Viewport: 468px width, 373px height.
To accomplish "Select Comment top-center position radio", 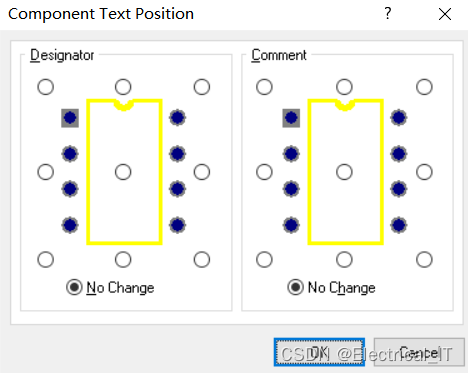I will [x=344, y=87].
